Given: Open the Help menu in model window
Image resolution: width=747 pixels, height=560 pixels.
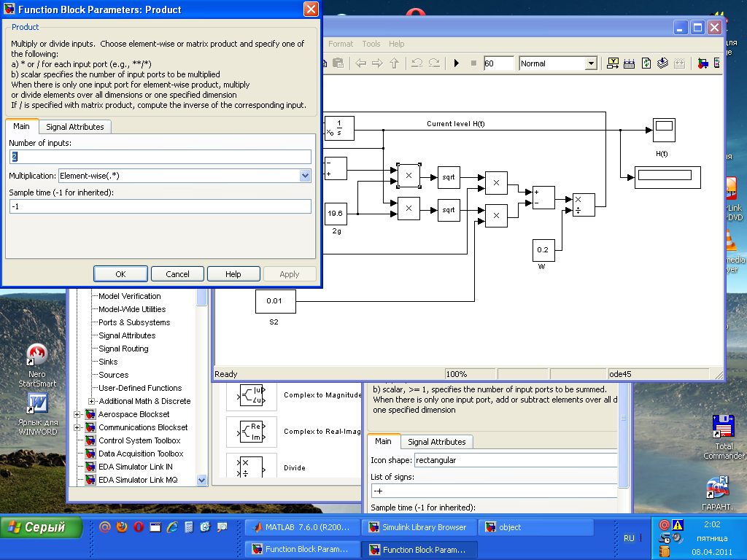Looking at the screenshot, I should pos(396,44).
